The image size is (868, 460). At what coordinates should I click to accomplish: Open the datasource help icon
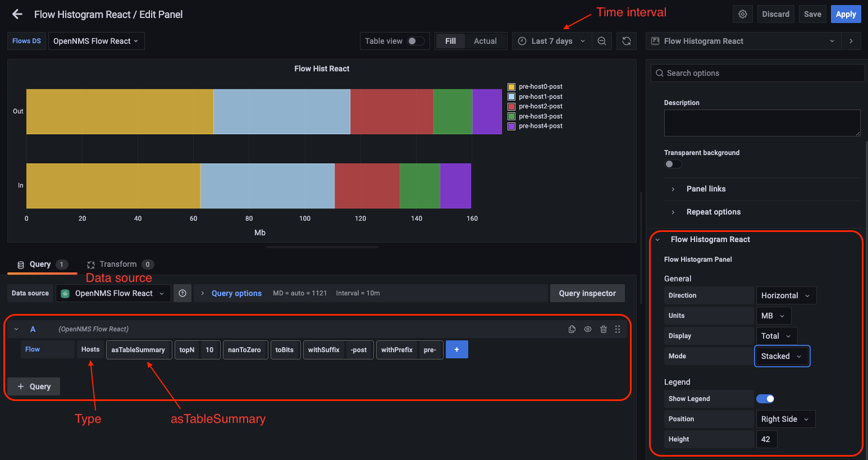tap(182, 293)
